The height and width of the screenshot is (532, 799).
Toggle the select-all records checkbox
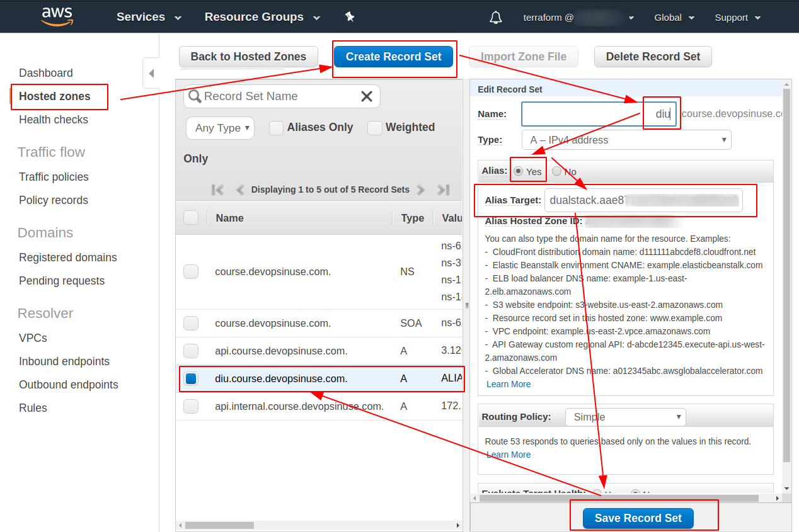pyautogui.click(x=191, y=218)
